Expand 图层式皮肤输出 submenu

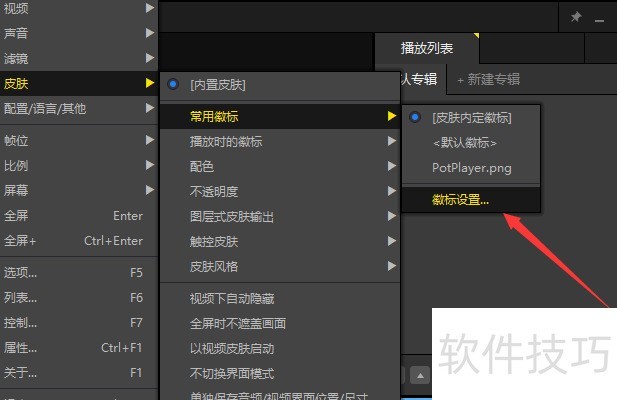pyautogui.click(x=280, y=217)
